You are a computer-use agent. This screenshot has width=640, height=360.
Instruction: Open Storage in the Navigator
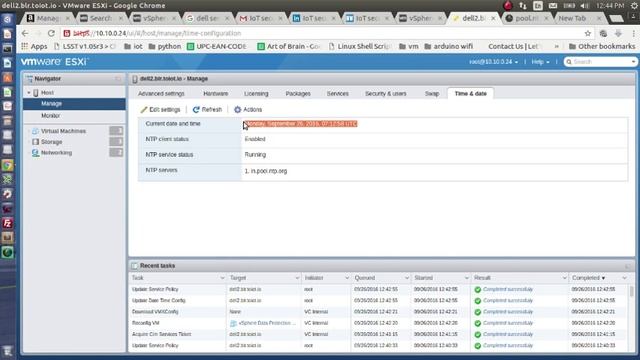click(51, 142)
